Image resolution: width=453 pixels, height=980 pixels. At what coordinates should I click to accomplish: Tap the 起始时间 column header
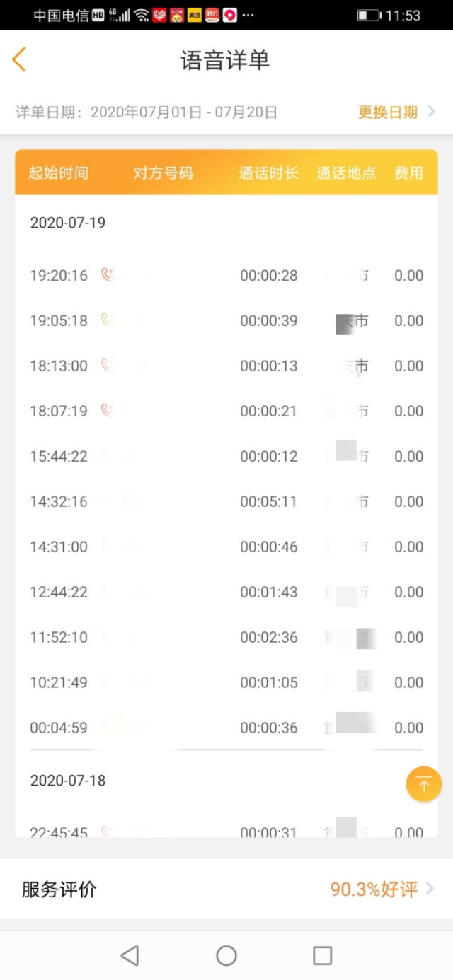[59, 173]
